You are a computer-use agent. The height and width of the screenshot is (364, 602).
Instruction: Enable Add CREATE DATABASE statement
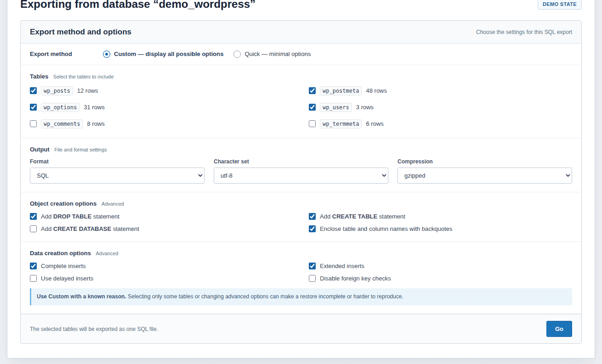coord(34,229)
